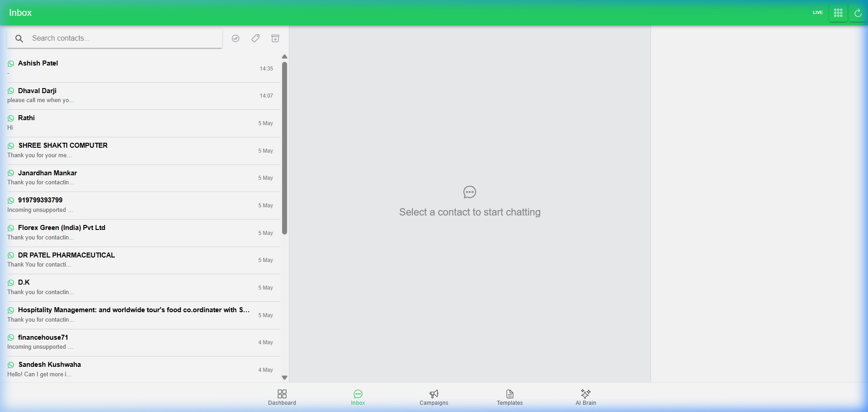Open Campaigns from bottom navigation
Screen dimensions: 868x412
tap(434, 398)
